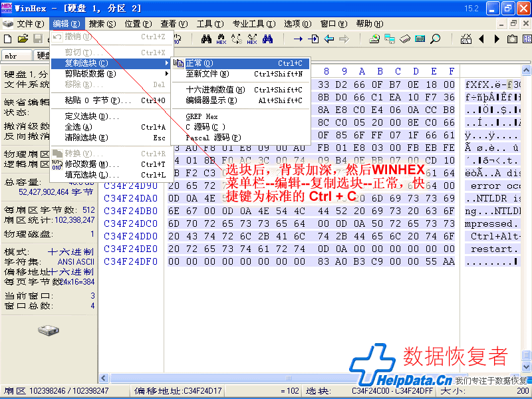532x399 pixels.
Task: Choose 填充选块(L) in Edit menu
Action: (x=110, y=175)
